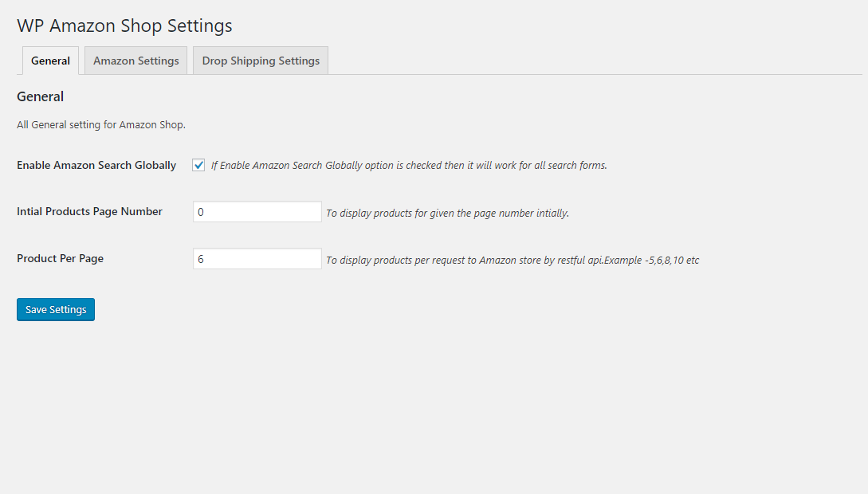868x494 pixels.
Task: Click the WP Amazon Shop Settings title
Action: click(x=124, y=25)
